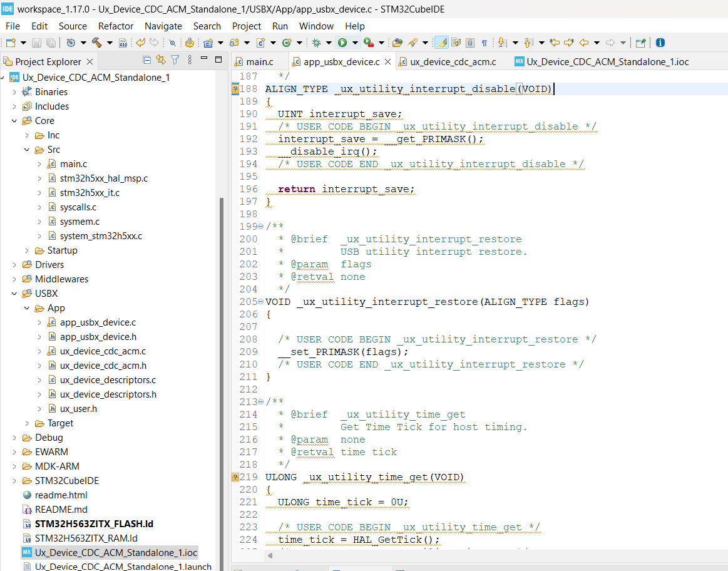Toggle Show Whitespace Characters

(483, 43)
